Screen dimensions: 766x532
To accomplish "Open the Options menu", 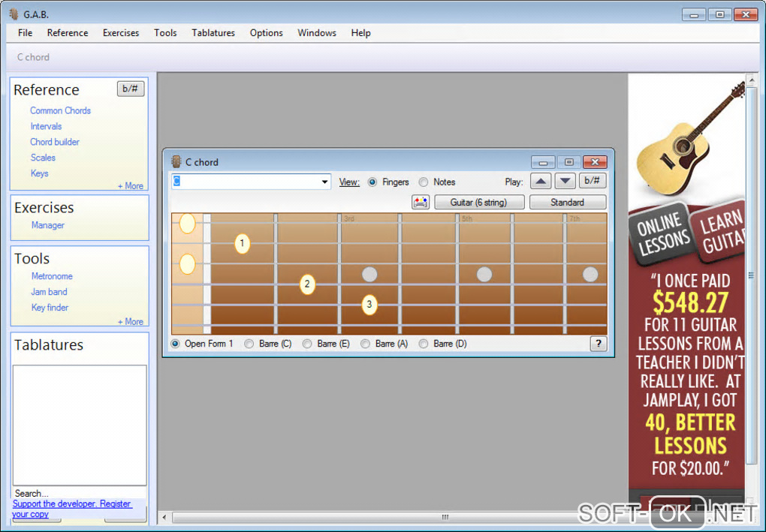I will 267,33.
